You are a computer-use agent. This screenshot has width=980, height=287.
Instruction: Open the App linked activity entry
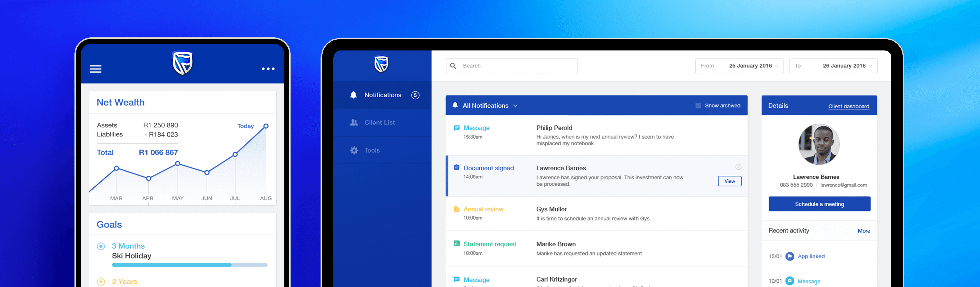[811, 256]
